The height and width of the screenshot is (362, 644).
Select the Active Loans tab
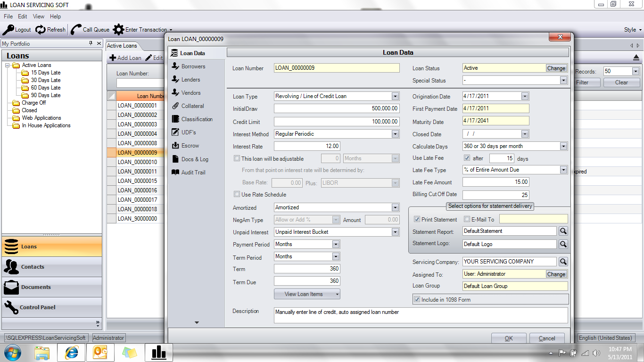coord(122,46)
